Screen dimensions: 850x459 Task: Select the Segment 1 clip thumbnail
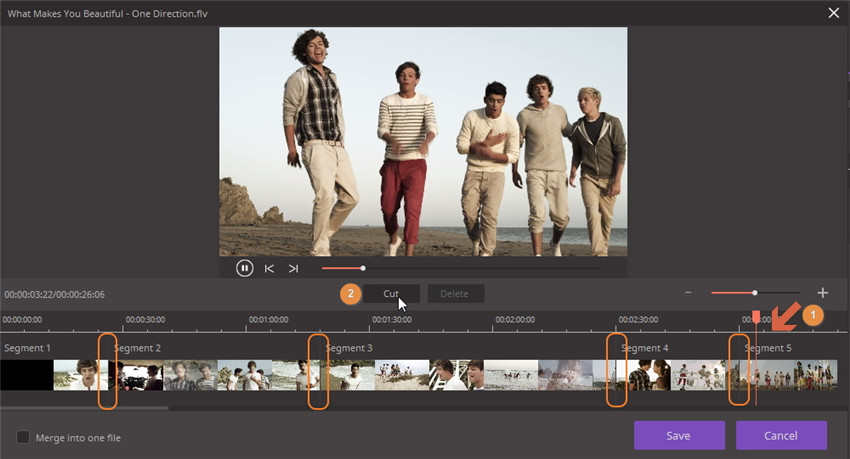(54, 374)
